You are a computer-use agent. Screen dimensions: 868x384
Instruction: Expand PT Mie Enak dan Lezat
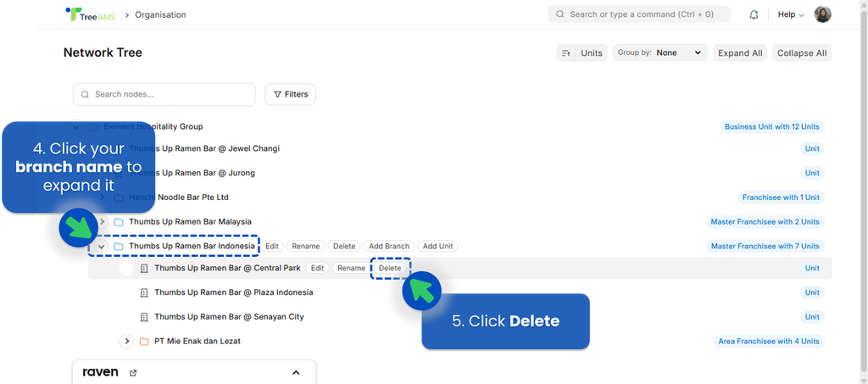coord(127,342)
